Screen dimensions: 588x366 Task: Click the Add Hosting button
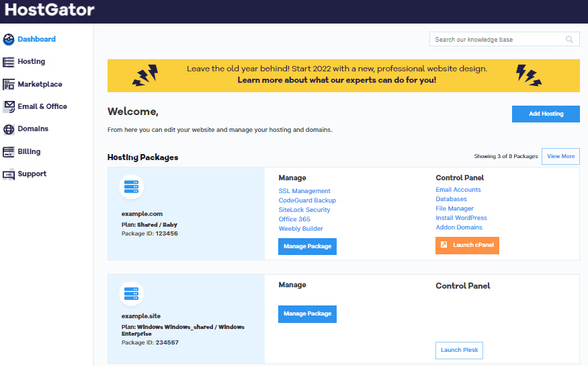(546, 114)
